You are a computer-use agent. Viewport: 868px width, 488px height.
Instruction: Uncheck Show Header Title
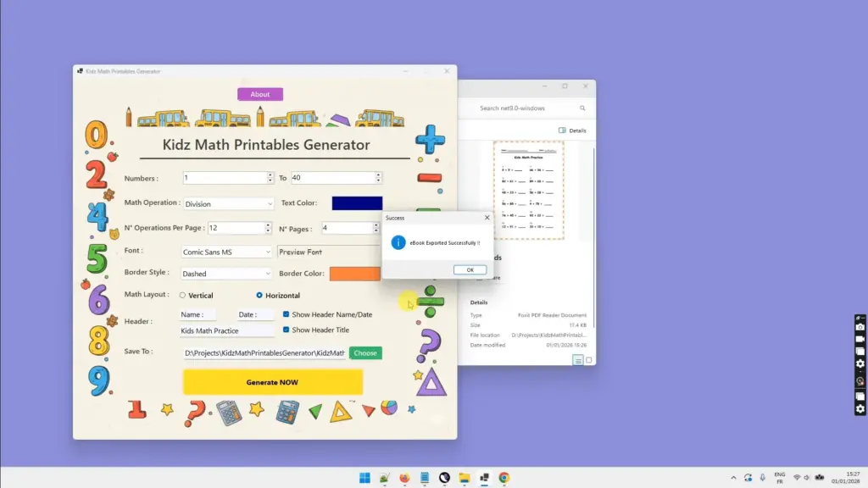tap(286, 330)
